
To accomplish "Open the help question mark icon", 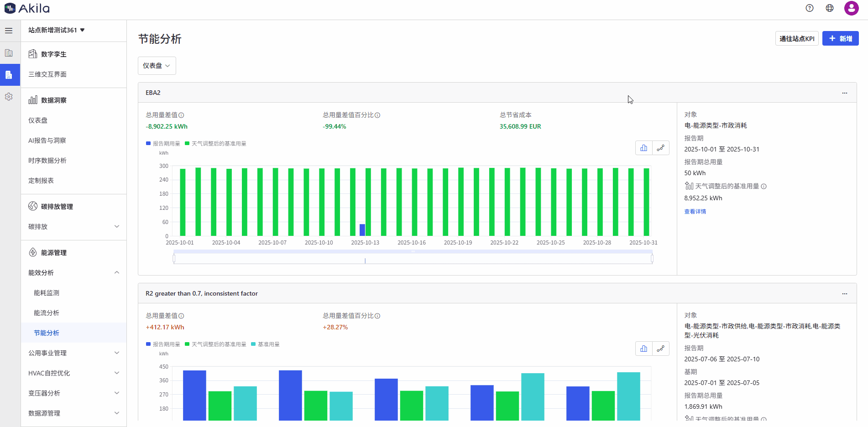I will coord(810,8).
